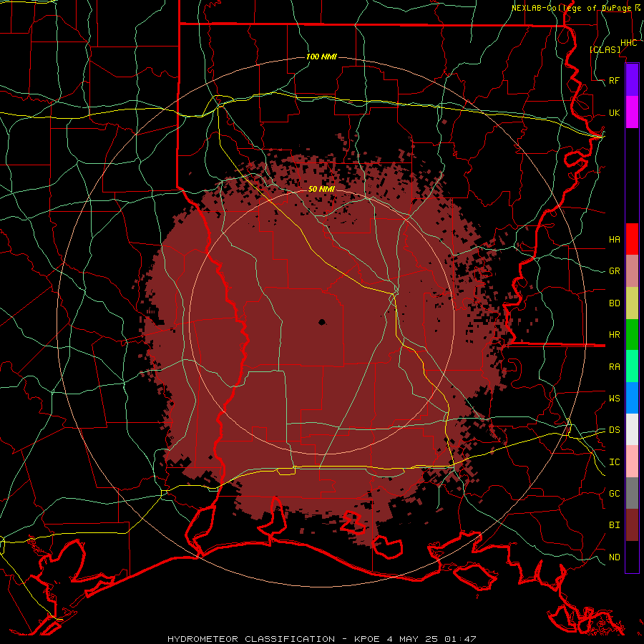This screenshot has width=644, height=644.
Task: Click the GR legend label
Action: [615, 271]
